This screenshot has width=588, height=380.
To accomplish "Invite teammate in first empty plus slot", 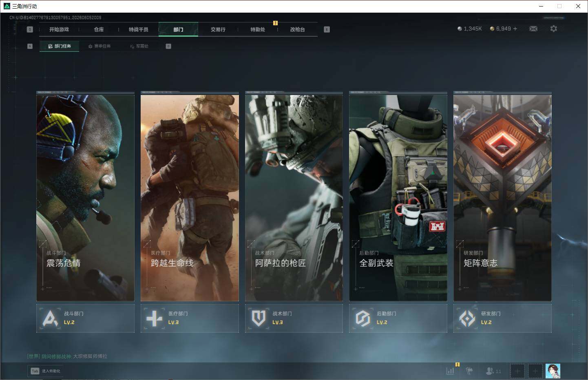I will pos(517,371).
